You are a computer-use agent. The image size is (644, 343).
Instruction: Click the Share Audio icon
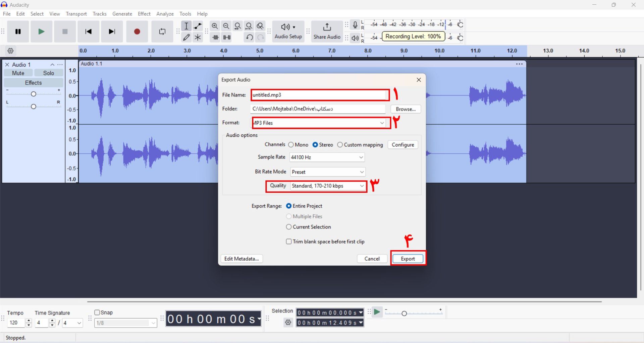coord(326,31)
